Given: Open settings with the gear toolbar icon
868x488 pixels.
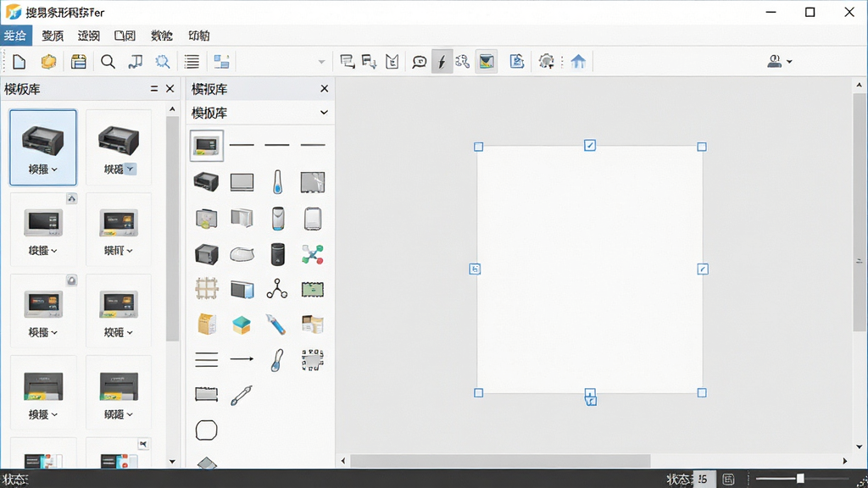Looking at the screenshot, I should pyautogui.click(x=547, y=61).
